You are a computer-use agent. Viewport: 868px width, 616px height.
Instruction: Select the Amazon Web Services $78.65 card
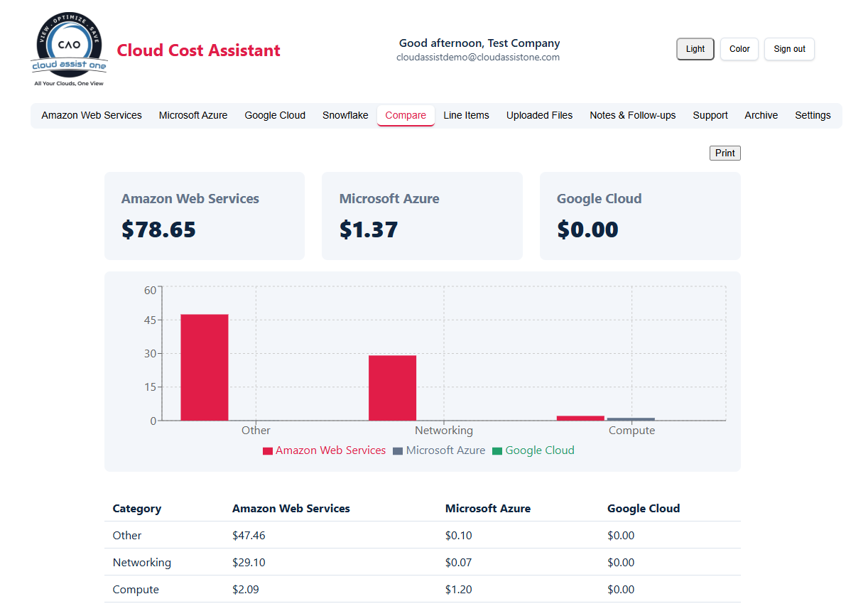(205, 216)
